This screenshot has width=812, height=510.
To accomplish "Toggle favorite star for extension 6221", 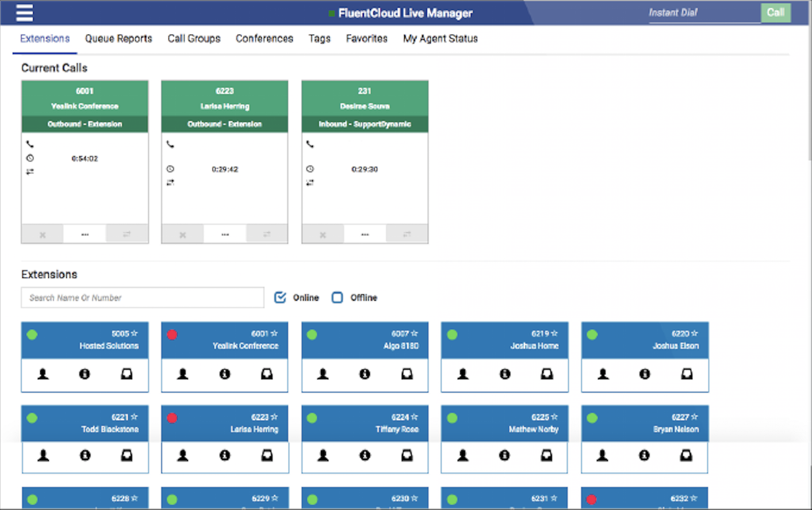I will 134,417.
